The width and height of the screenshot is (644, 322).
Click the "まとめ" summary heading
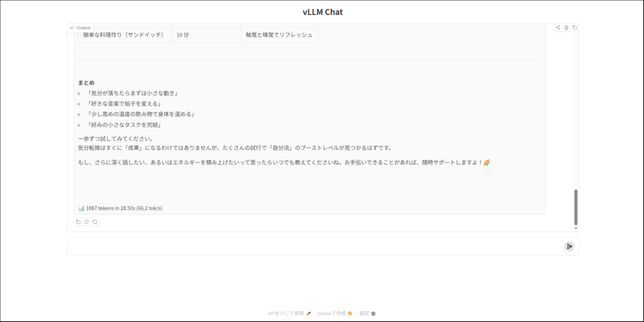(x=86, y=82)
